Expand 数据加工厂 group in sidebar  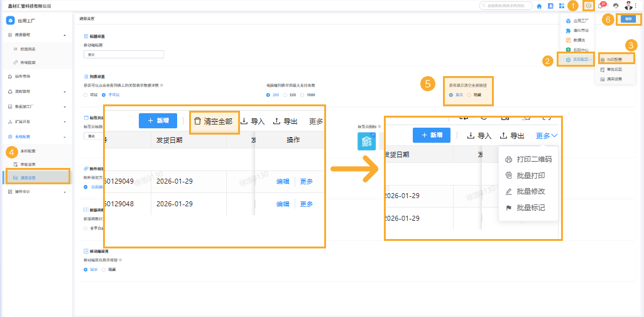[65, 107]
